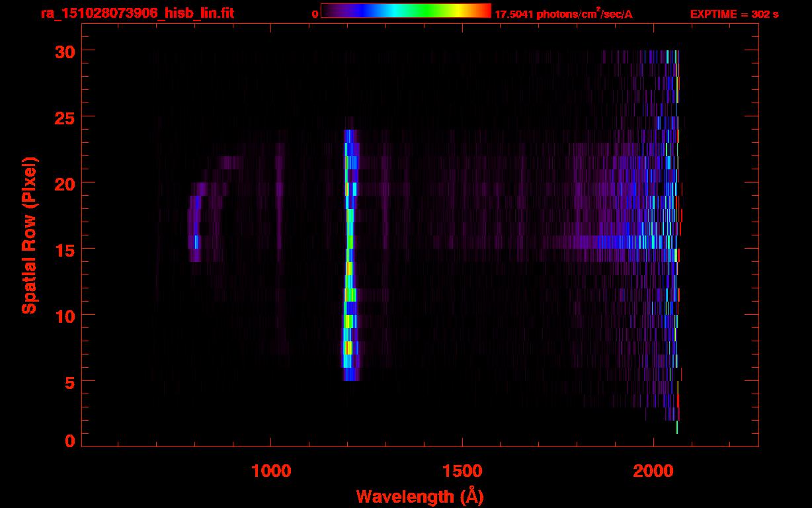The height and width of the screenshot is (508, 812).
Task: Click the 15 spatial row tick label
Action: [x=64, y=249]
